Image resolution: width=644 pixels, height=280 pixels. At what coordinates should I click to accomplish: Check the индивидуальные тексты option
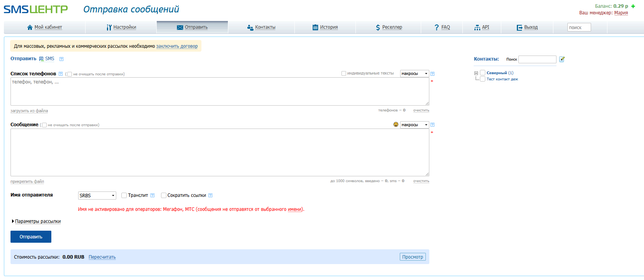344,73
